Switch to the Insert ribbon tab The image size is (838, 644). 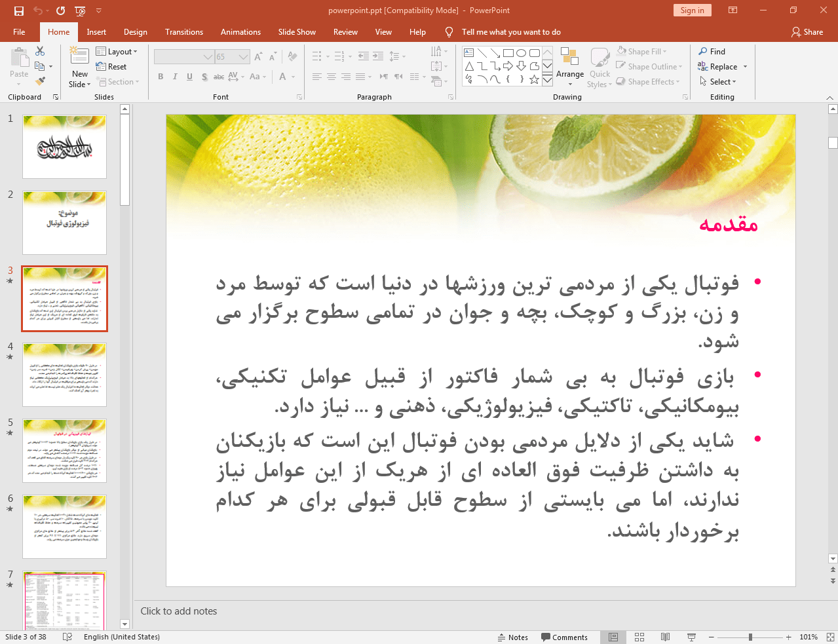(95, 31)
